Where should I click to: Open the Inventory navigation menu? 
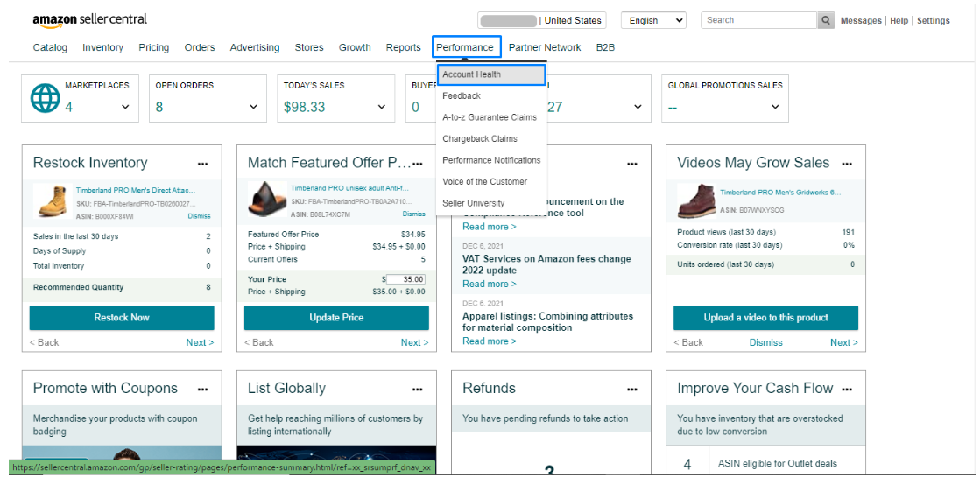(102, 47)
